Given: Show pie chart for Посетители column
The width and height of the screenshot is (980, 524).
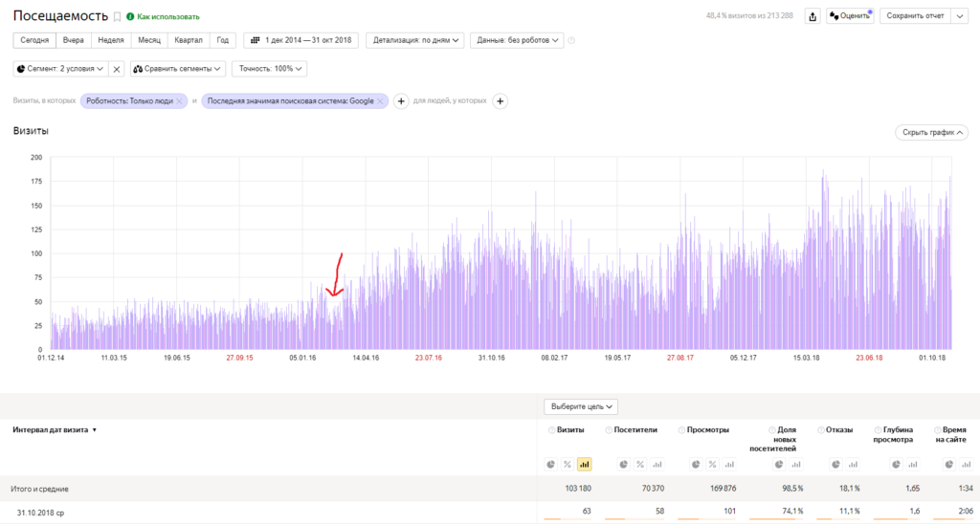Looking at the screenshot, I should (624, 464).
